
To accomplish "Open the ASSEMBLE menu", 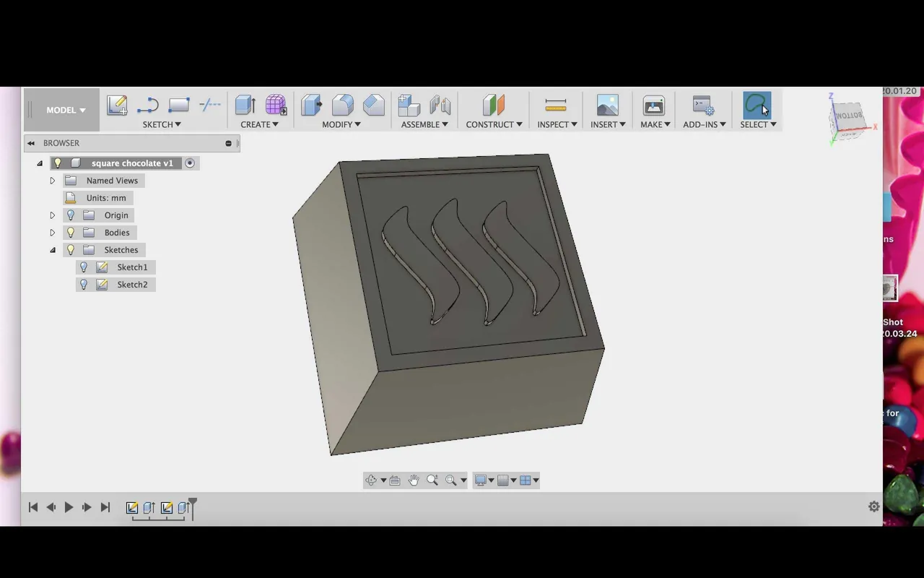I will pyautogui.click(x=424, y=124).
